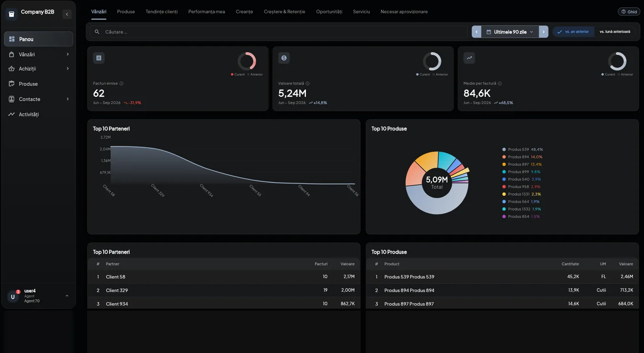Open the Ghid help button
The image size is (644, 353).
(x=629, y=12)
